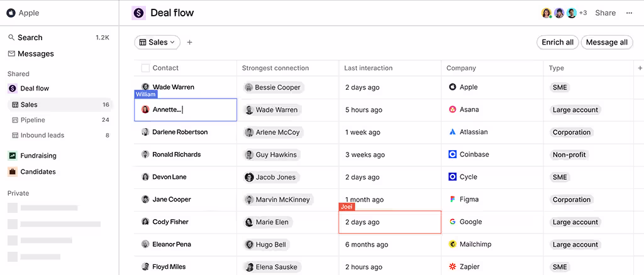Click the Share button

(x=606, y=13)
